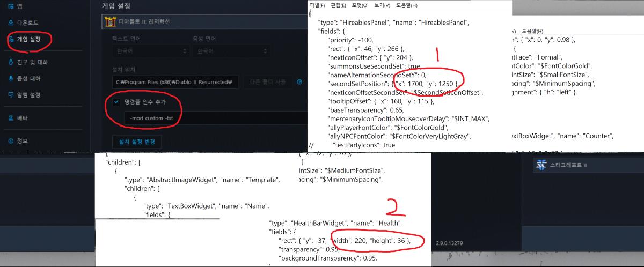Open the 파일(F) menu in Notepad
This screenshot has width=644, height=267.
tap(317, 5)
